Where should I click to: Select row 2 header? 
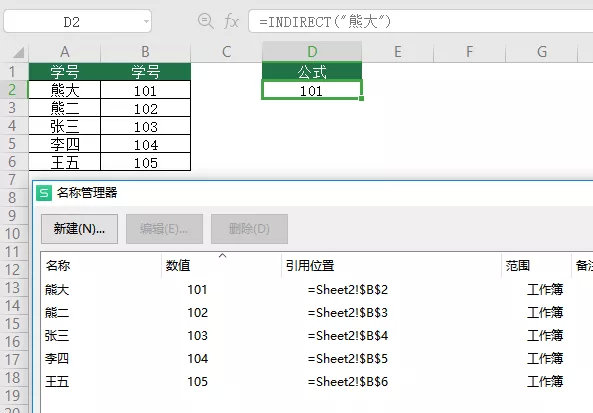pos(14,90)
